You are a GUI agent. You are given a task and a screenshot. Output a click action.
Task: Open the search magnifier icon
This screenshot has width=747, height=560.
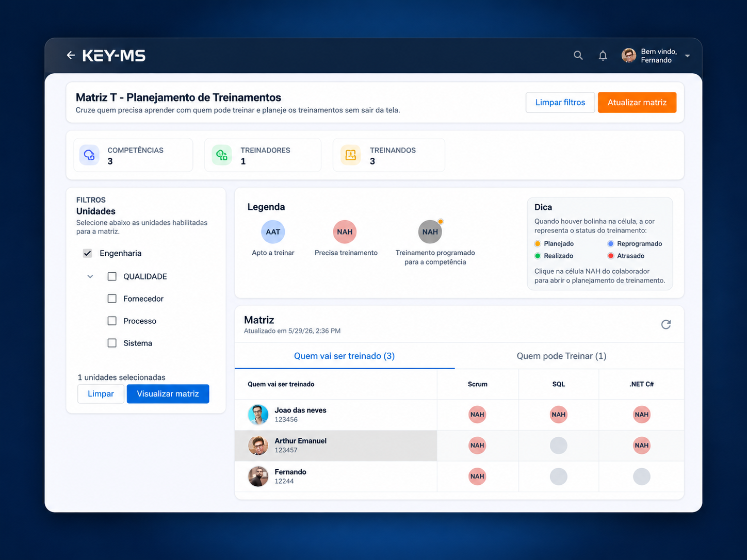tap(578, 55)
